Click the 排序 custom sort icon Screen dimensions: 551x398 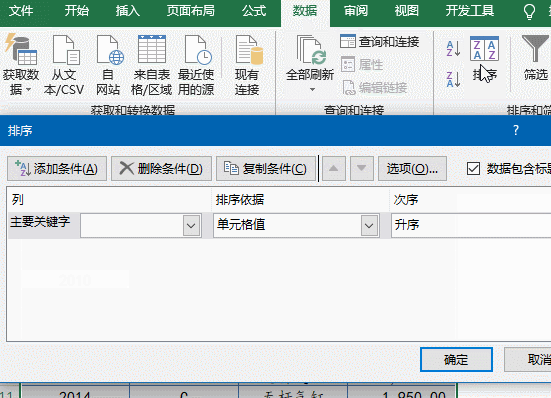[484, 49]
